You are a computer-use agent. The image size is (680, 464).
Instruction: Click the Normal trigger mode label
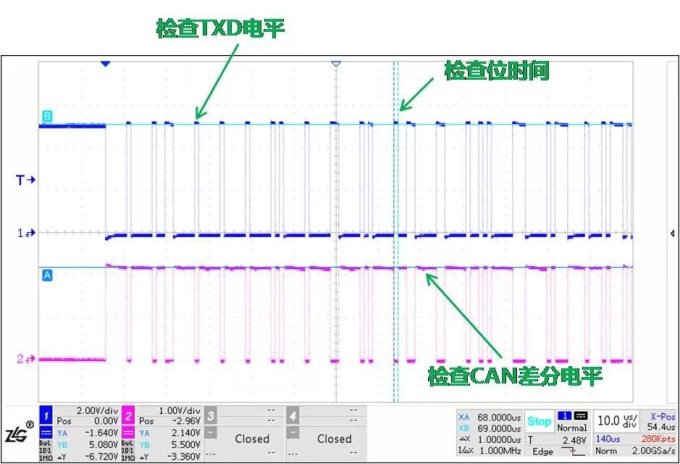click(572, 428)
